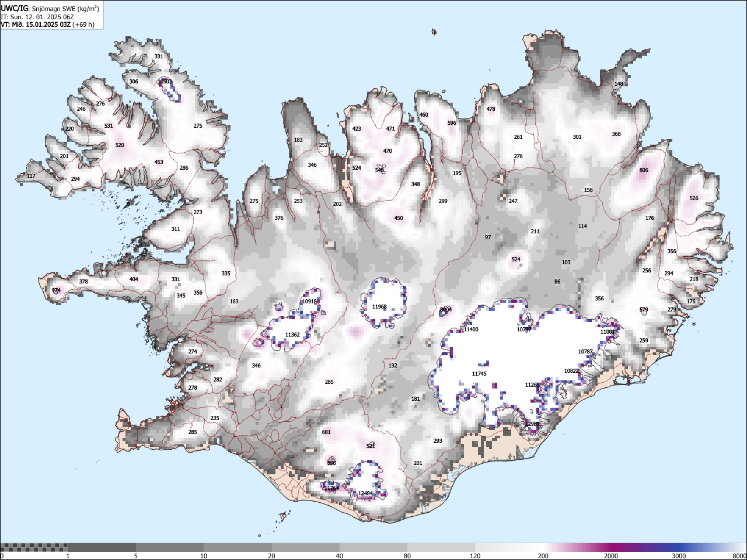Click the gray legend segment between 20 and 40
The image size is (747, 560).
click(305, 547)
